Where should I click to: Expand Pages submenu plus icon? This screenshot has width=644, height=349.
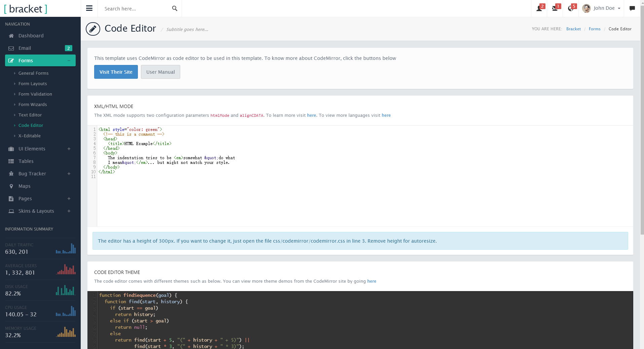pos(69,199)
